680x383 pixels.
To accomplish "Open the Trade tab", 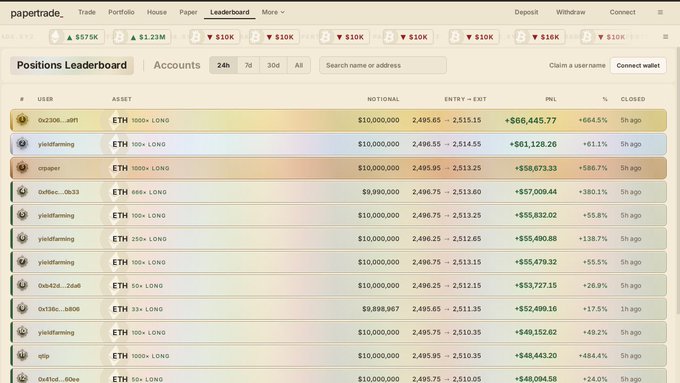I will (x=87, y=12).
